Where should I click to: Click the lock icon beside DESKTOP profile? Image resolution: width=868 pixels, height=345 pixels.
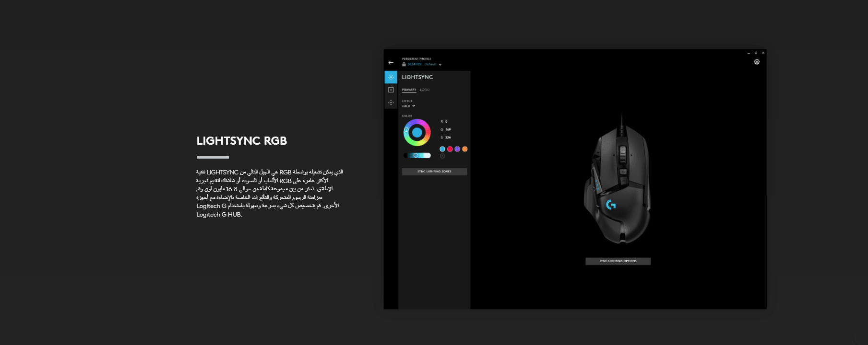[404, 64]
